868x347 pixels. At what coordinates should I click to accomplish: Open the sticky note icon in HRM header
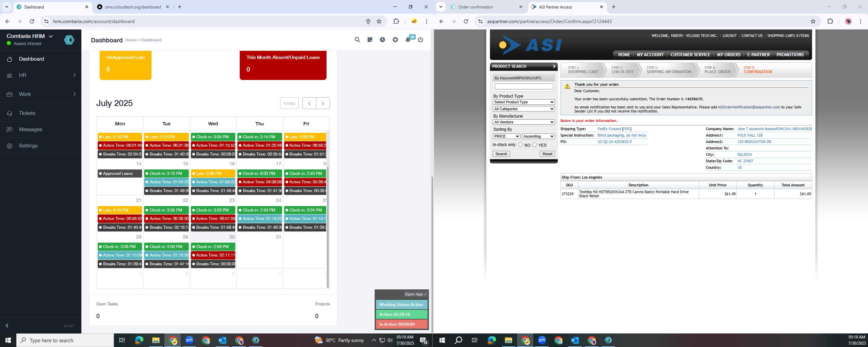click(370, 40)
